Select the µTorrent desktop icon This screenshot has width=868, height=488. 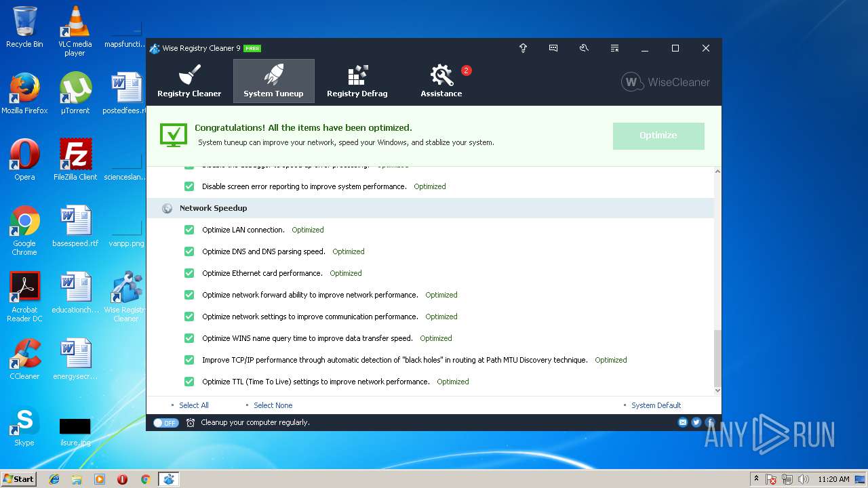pos(75,94)
